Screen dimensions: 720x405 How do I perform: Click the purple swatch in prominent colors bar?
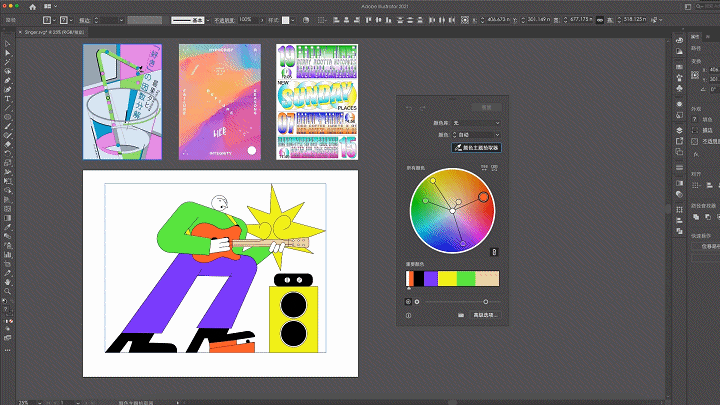point(430,278)
